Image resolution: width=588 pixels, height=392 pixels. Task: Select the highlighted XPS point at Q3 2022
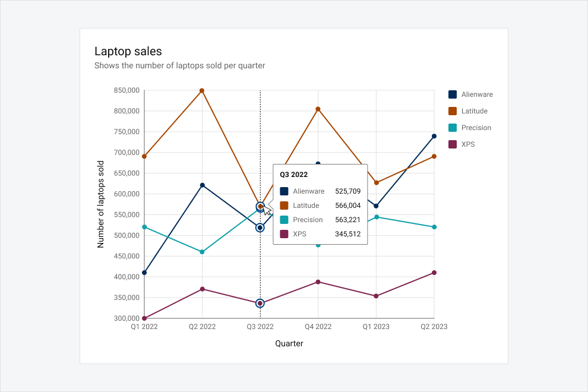pyautogui.click(x=260, y=303)
